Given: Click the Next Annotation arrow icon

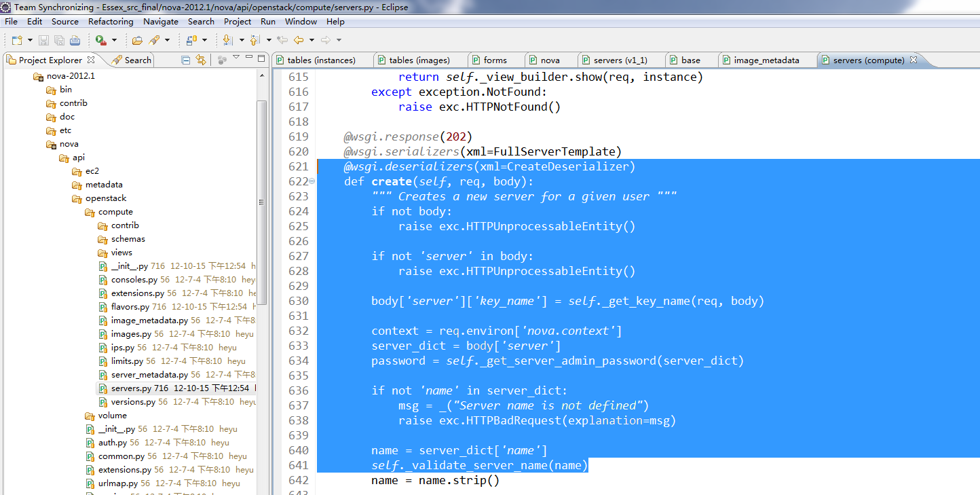Looking at the screenshot, I should click(228, 40).
